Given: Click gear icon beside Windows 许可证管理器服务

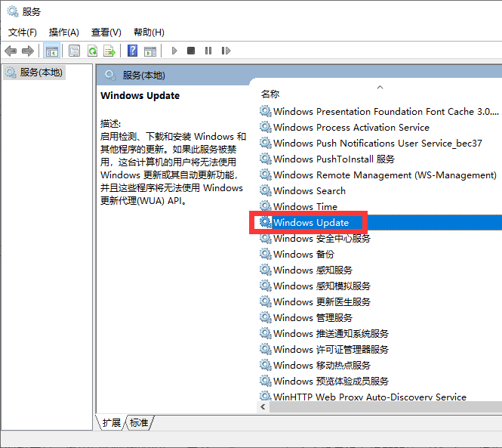Looking at the screenshot, I should pos(266,349).
